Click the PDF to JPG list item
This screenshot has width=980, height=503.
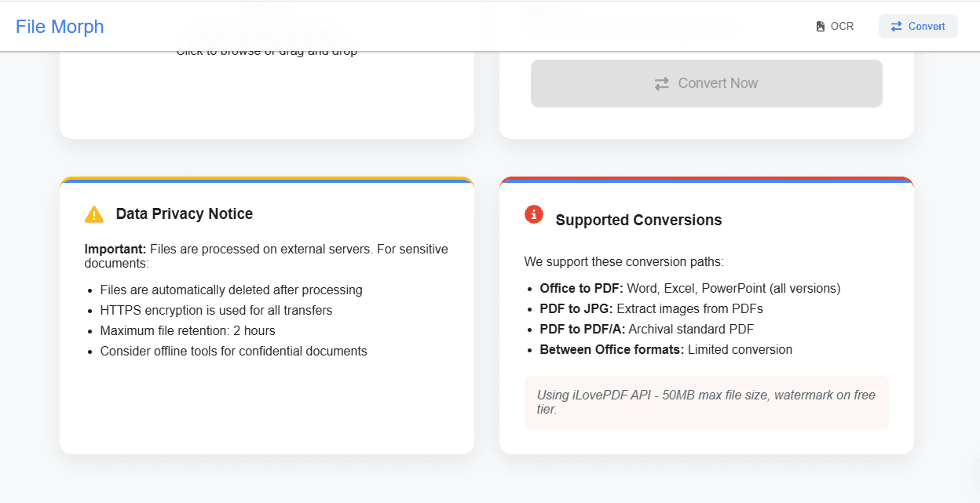(x=651, y=308)
